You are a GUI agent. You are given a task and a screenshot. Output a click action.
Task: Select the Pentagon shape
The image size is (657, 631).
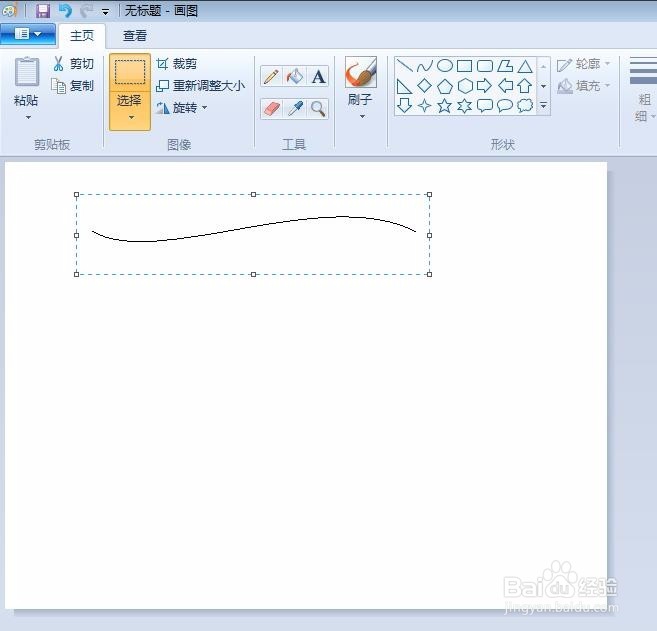coord(445,86)
